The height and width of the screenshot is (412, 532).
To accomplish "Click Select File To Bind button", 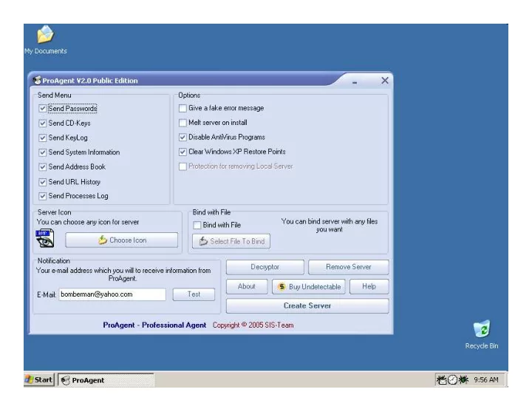I will [x=231, y=241].
